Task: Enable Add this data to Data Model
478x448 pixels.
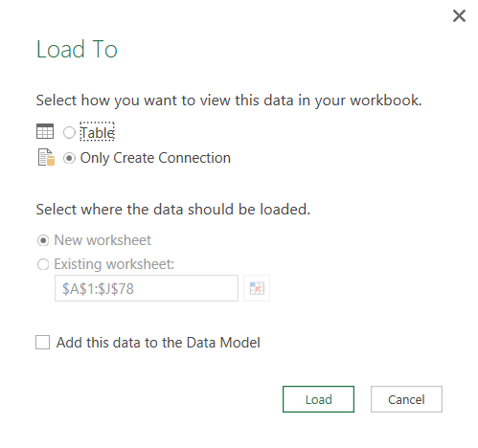Action: coord(42,342)
